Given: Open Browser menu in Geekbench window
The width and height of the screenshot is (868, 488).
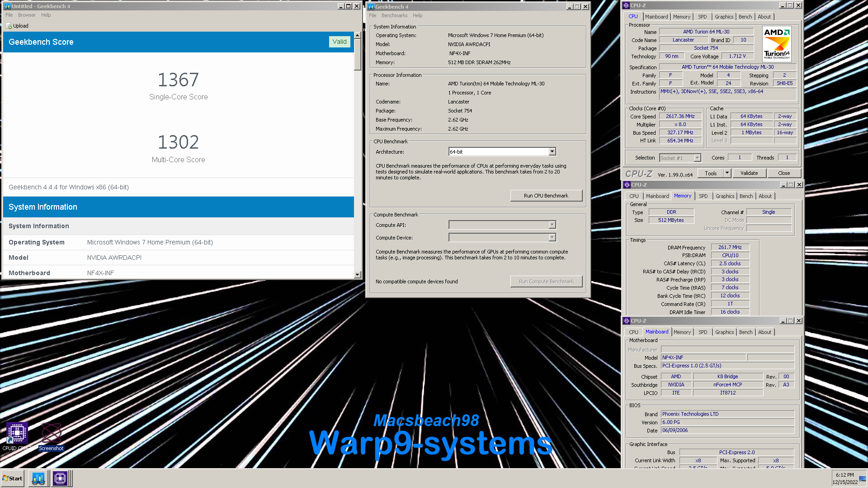Looking at the screenshot, I should point(27,15).
